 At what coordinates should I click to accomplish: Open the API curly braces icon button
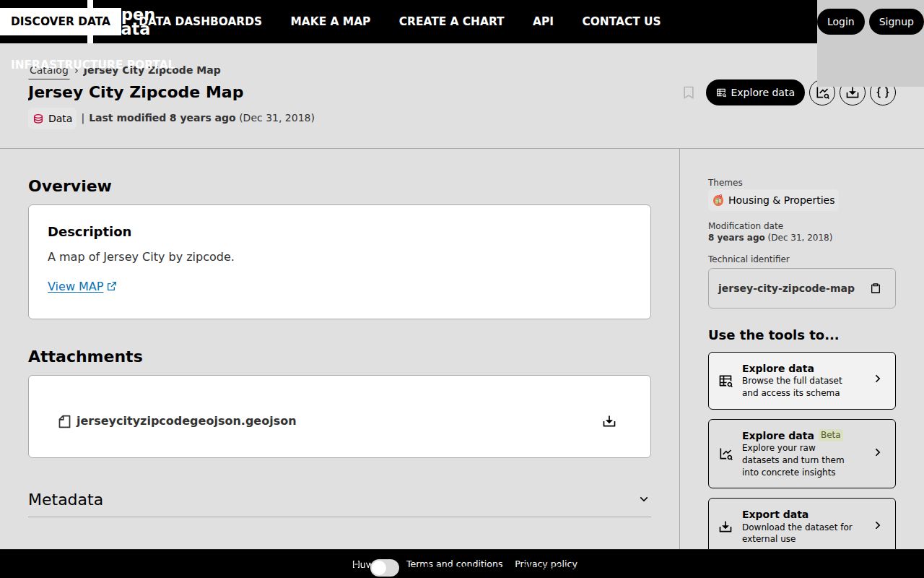pos(883,92)
